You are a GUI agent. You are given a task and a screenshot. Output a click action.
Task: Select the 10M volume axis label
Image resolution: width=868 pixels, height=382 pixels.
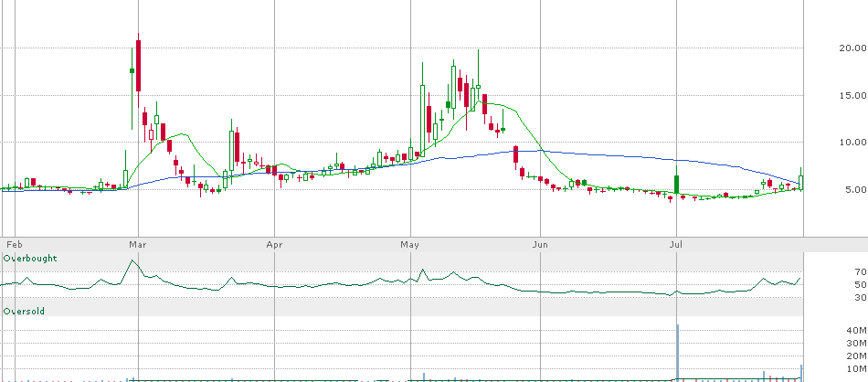click(x=856, y=368)
